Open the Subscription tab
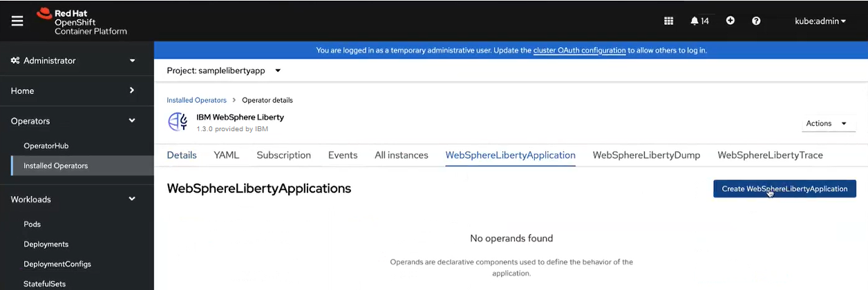The width and height of the screenshot is (868, 290). tap(283, 155)
